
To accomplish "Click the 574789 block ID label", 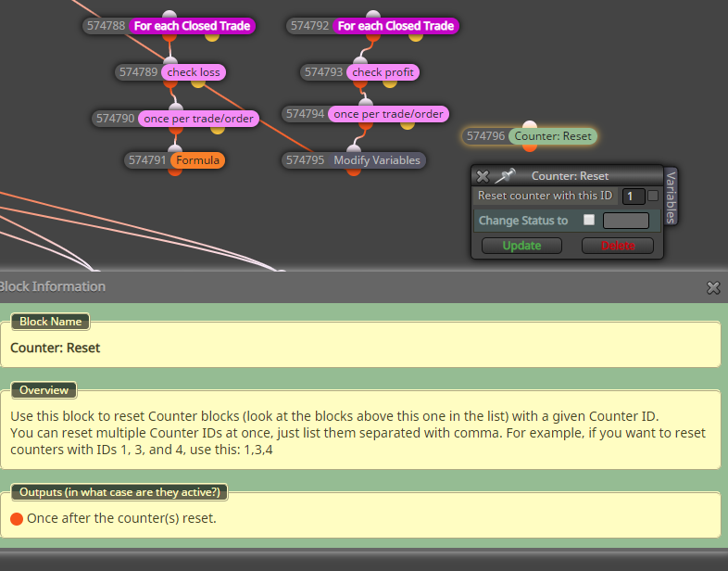I will (x=138, y=72).
